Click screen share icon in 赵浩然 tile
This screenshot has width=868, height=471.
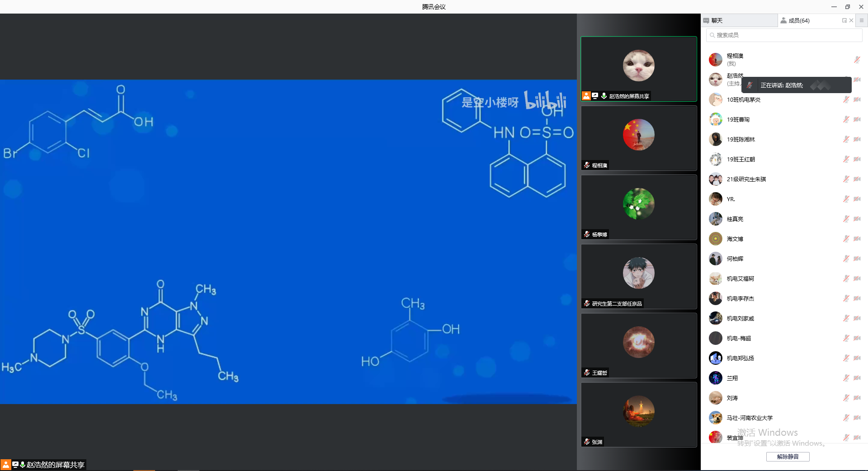[x=595, y=96]
